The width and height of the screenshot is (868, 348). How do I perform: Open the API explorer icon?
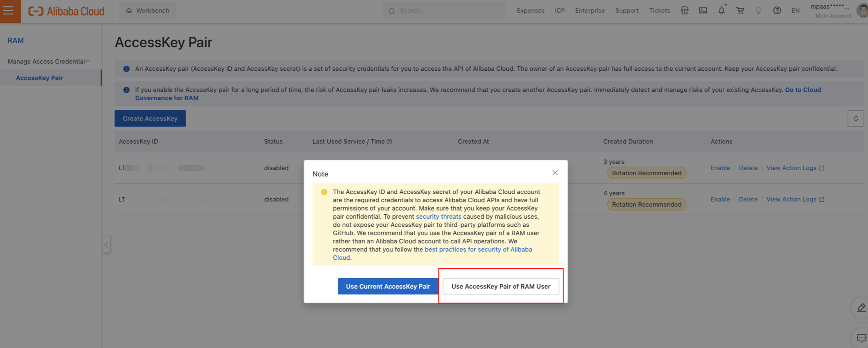click(685, 11)
